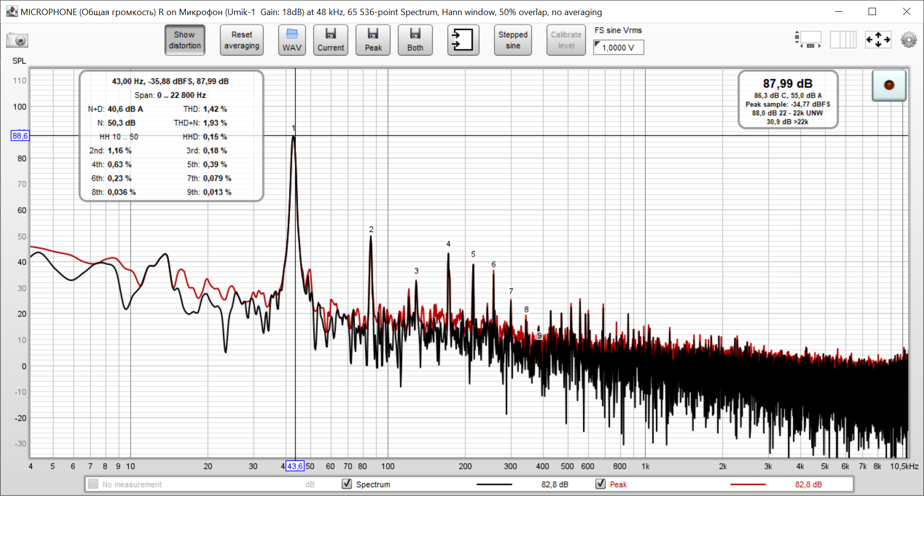
Task: Click Reset averaging button
Action: 242,40
